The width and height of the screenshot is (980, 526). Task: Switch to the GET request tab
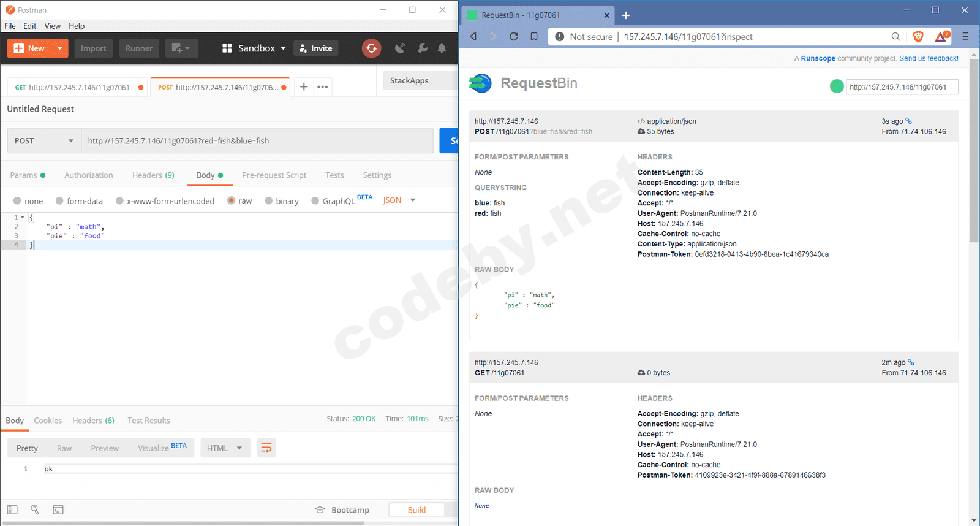pos(78,87)
